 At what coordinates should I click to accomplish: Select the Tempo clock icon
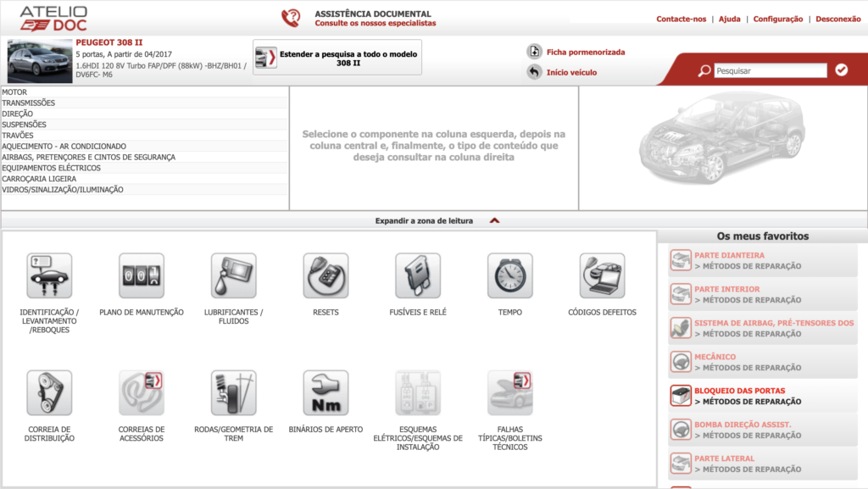507,275
